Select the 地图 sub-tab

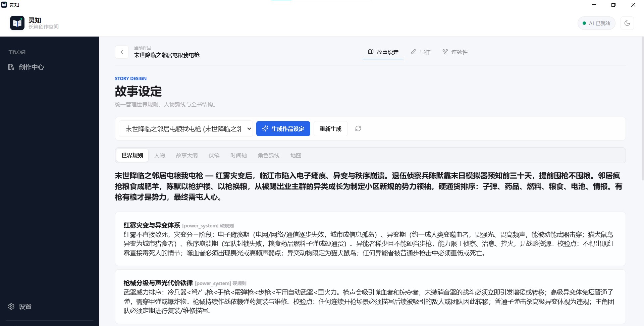[296, 155]
